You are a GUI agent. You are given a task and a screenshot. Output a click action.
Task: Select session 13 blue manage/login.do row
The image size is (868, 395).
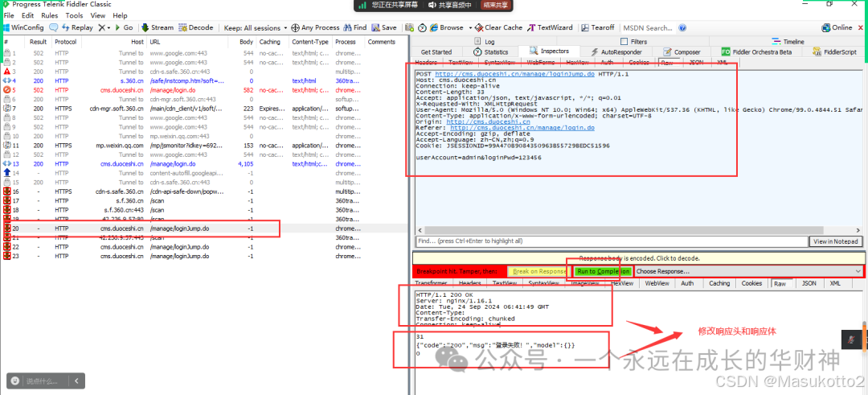pos(204,164)
